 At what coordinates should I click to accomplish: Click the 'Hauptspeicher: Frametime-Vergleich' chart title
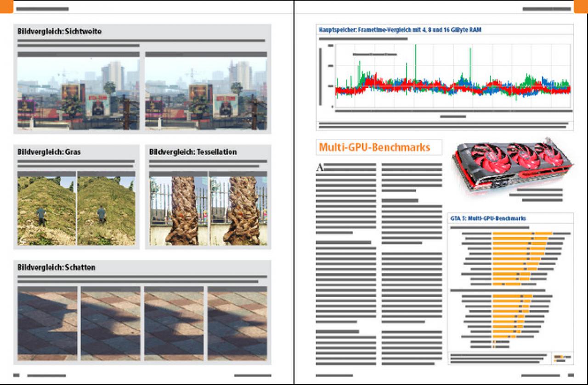[x=400, y=29]
